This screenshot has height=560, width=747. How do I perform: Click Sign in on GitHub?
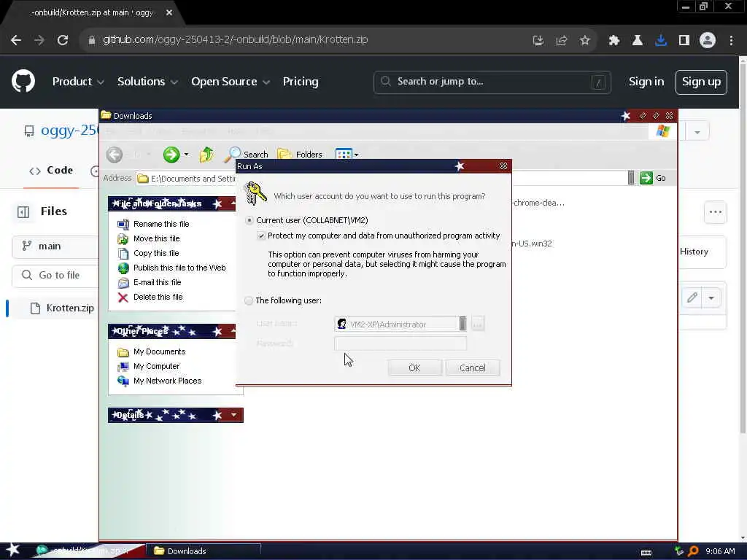point(646,82)
